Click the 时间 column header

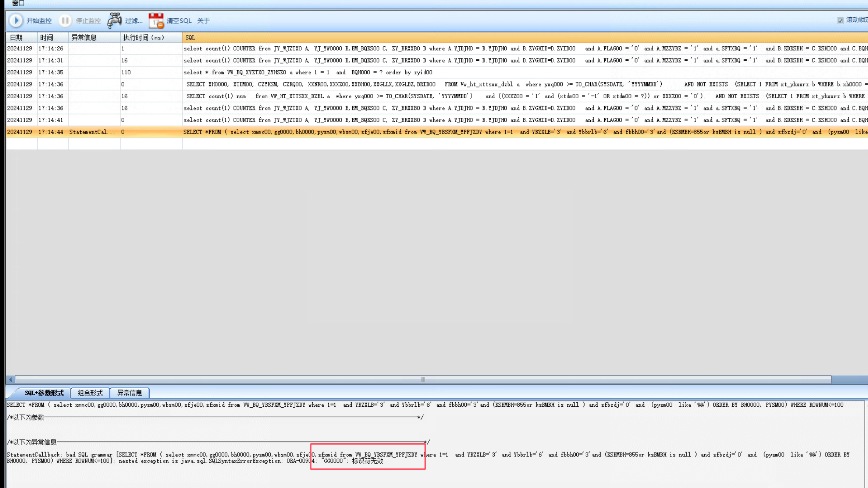click(47, 38)
